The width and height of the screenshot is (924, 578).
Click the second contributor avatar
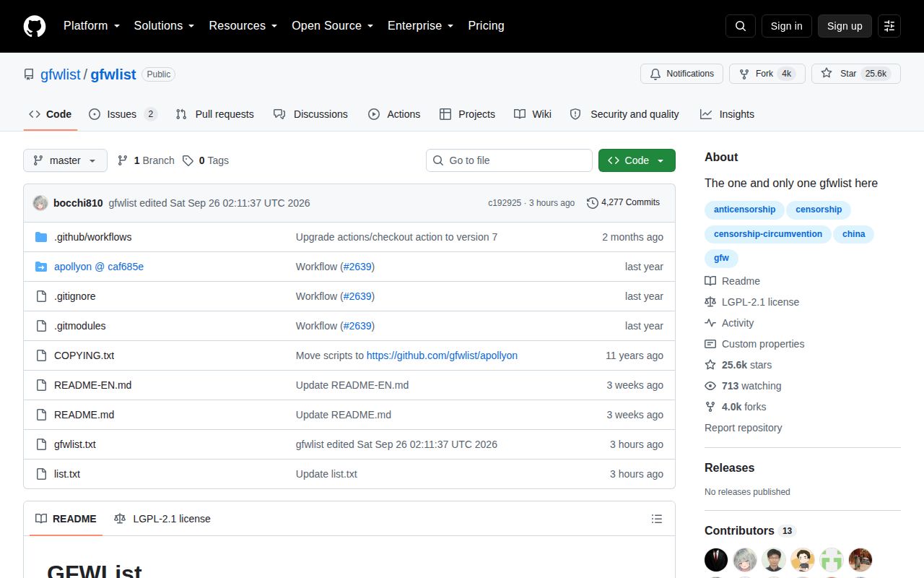pyautogui.click(x=745, y=560)
